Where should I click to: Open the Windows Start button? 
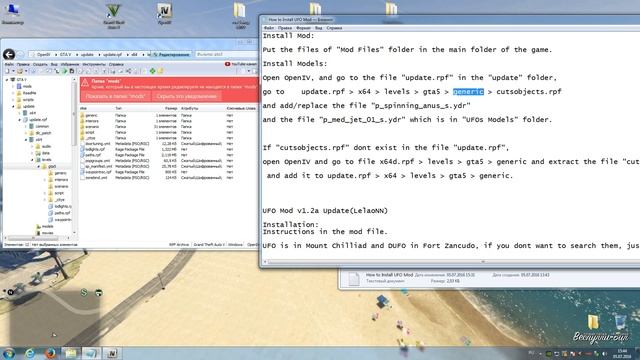click(x=9, y=353)
